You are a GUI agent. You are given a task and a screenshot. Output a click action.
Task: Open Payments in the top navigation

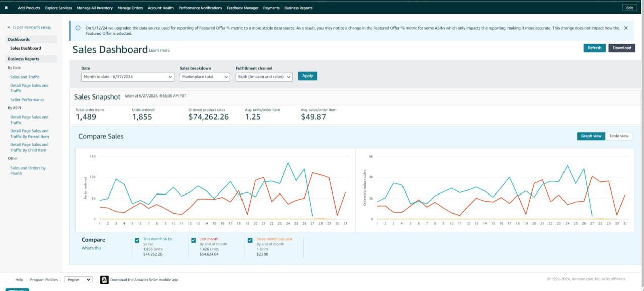pos(271,8)
